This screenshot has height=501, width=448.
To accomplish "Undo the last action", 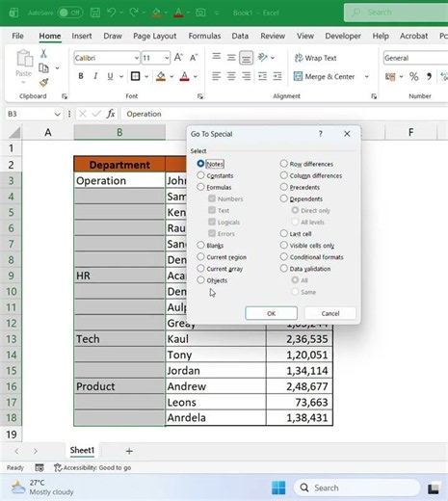I will point(111,13).
